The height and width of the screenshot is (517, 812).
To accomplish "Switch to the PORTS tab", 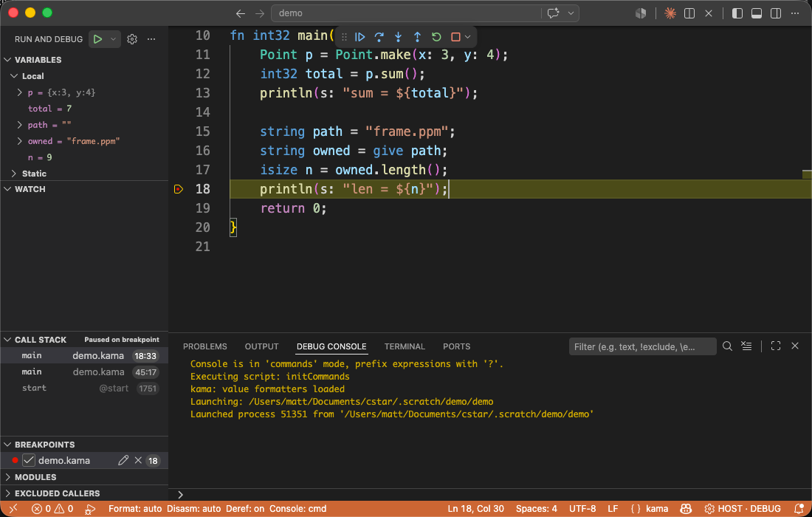I will (x=457, y=346).
